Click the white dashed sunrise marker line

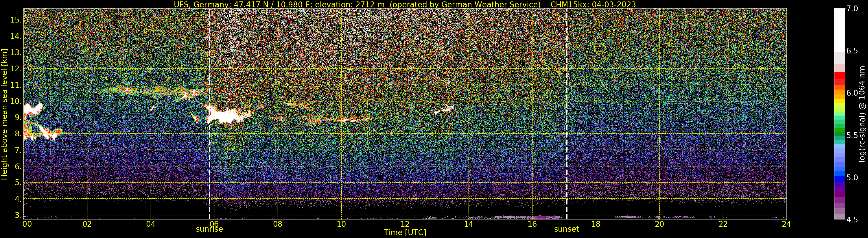(209, 114)
